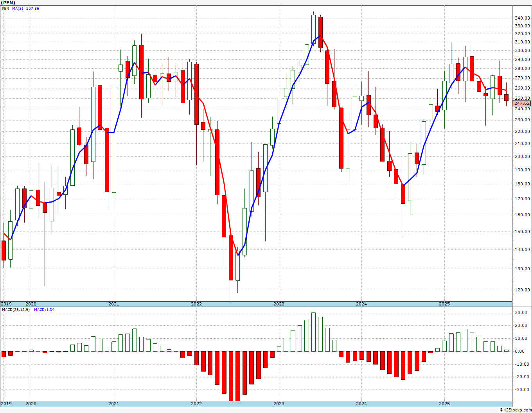
Task: Click the (PEN) ticker title
Action: pos(8,3)
